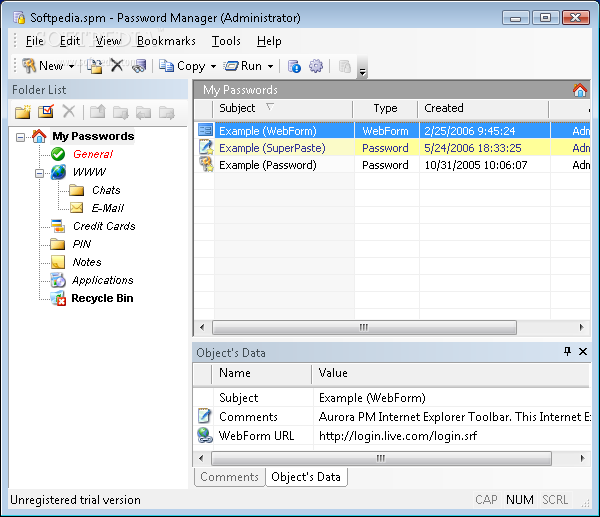Open the E-Mail folder

[x=108, y=208]
